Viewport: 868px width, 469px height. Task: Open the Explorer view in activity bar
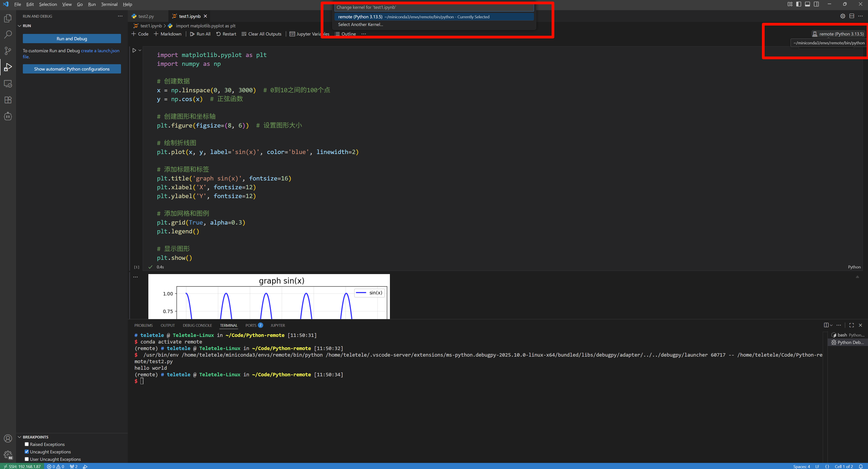[8, 18]
